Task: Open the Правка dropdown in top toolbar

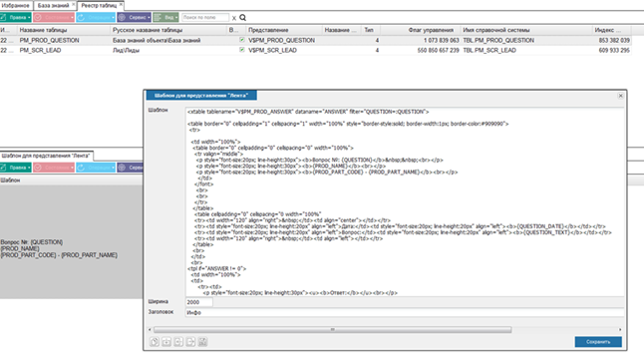Action: click(16, 18)
